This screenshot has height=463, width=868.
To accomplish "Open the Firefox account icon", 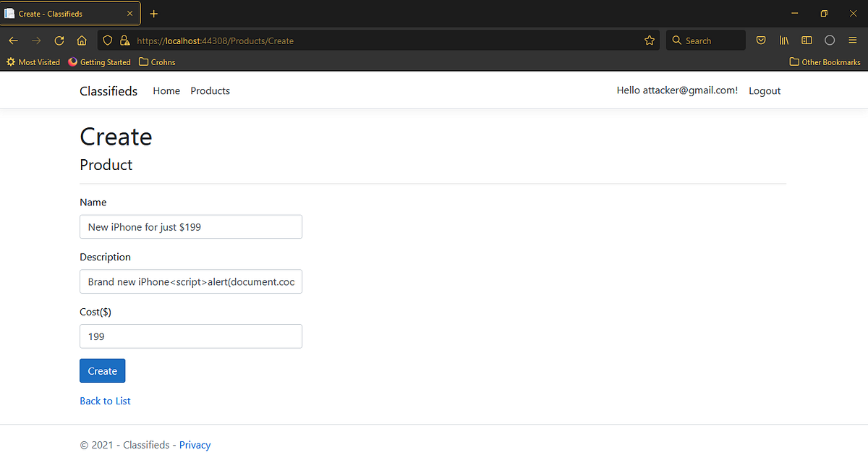I will click(x=830, y=40).
